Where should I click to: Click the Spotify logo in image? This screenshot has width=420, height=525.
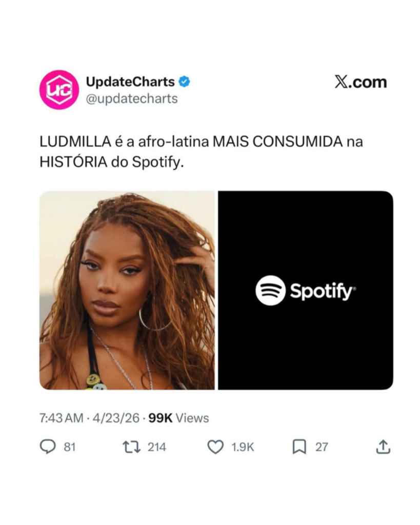(x=306, y=291)
